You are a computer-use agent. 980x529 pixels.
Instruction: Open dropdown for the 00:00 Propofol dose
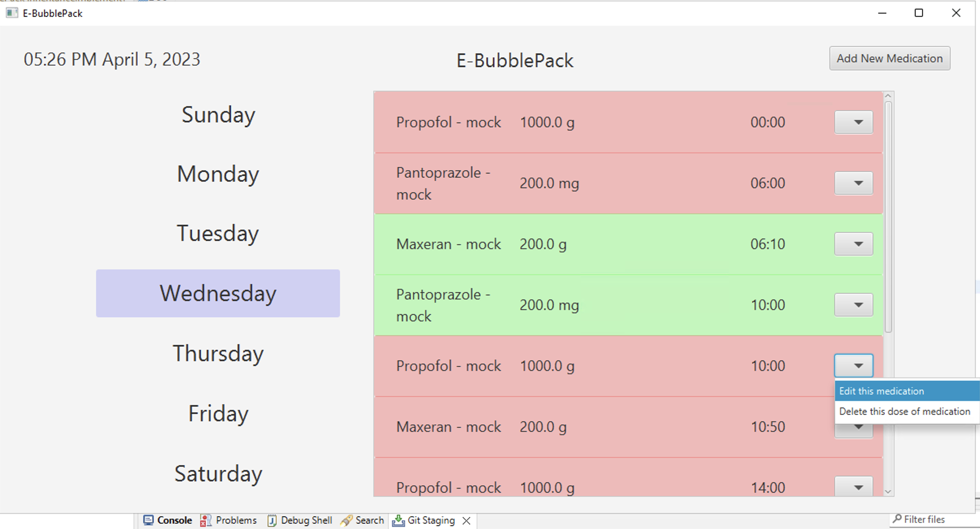coord(853,122)
